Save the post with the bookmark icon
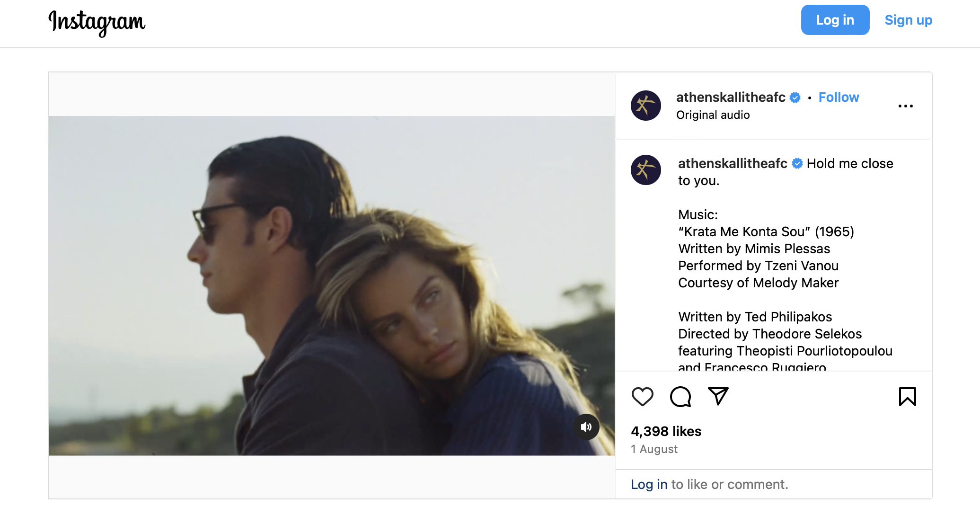This screenshot has width=980, height=524. click(907, 397)
